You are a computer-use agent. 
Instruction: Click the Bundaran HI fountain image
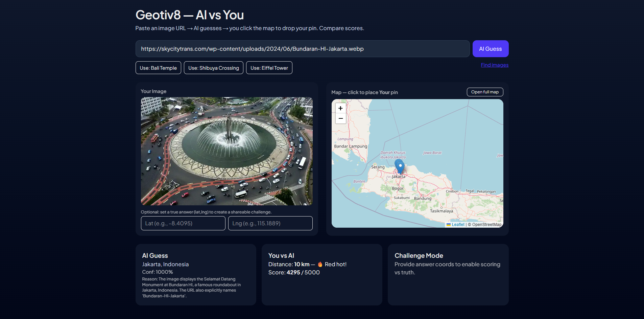point(226,151)
